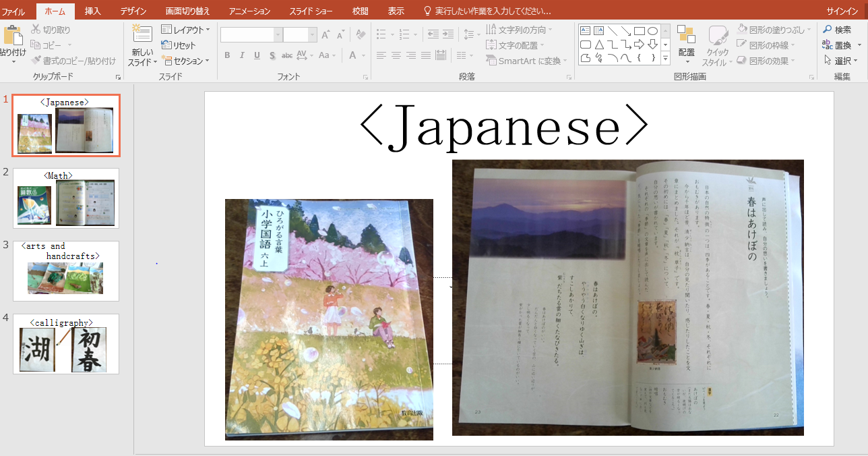The width and height of the screenshot is (868, 456).
Task: Toggle Underline formatting
Action: point(257,55)
